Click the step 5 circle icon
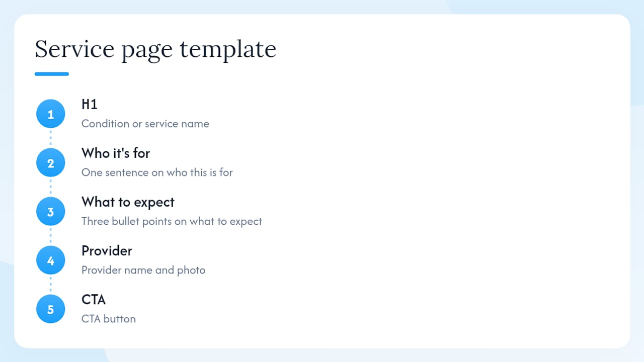Image resolution: width=644 pixels, height=362 pixels. pos(51,309)
